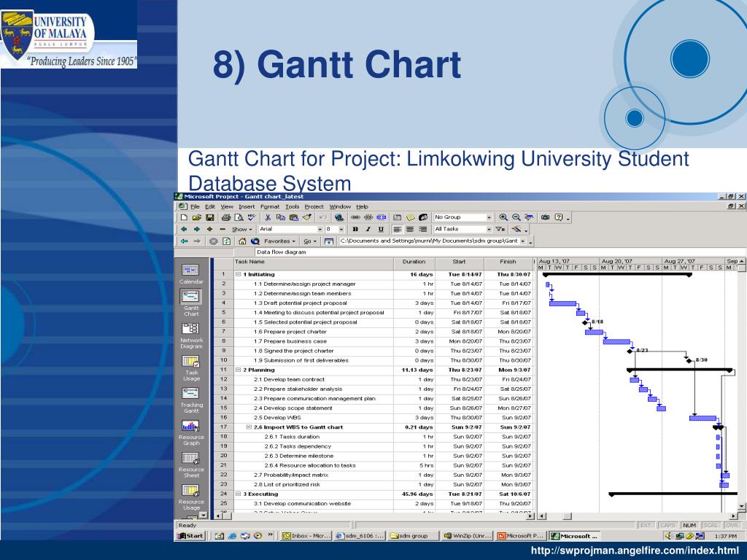Viewport: 747px width, 560px height.
Task: Open the Favorites dropdown
Action: tap(279, 241)
